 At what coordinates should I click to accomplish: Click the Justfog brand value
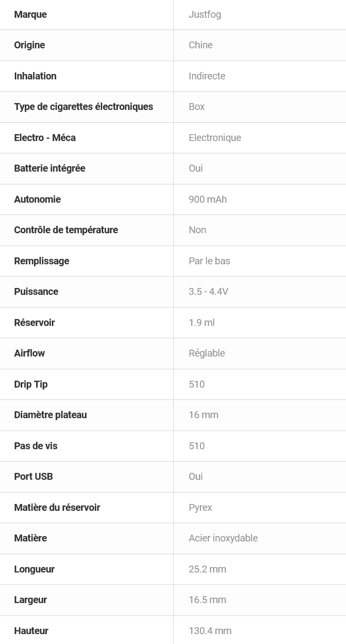click(205, 14)
